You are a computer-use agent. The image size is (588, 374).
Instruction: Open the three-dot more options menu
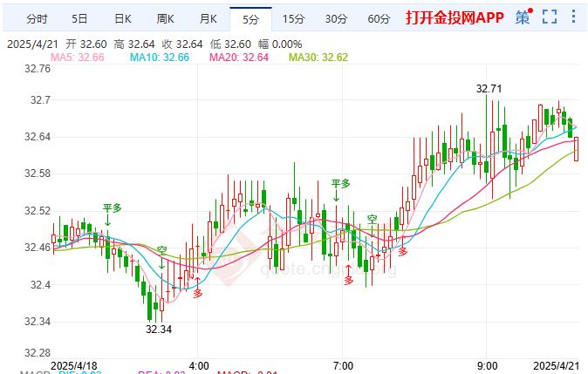[x=575, y=17]
